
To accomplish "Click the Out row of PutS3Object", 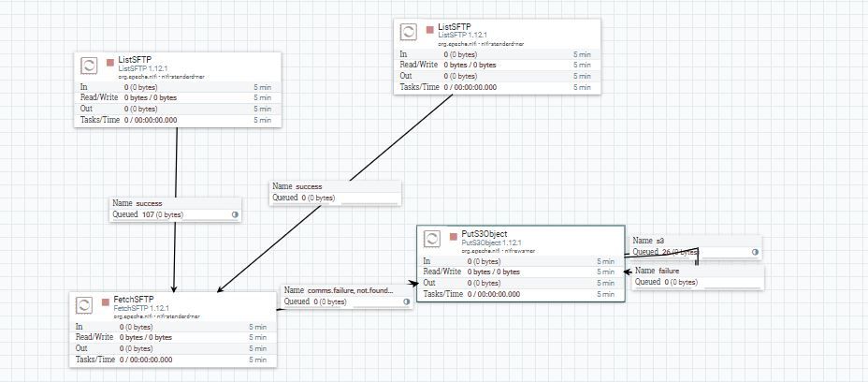I will pos(521,283).
